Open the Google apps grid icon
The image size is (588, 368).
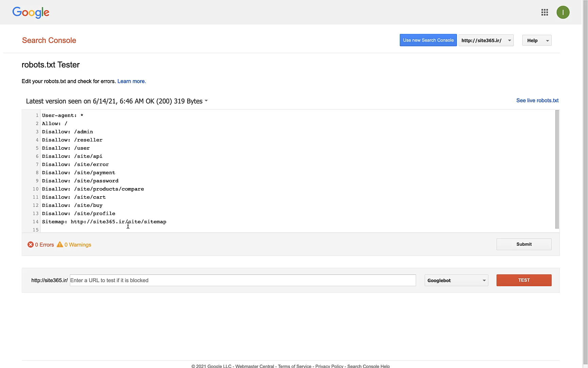pos(544,13)
